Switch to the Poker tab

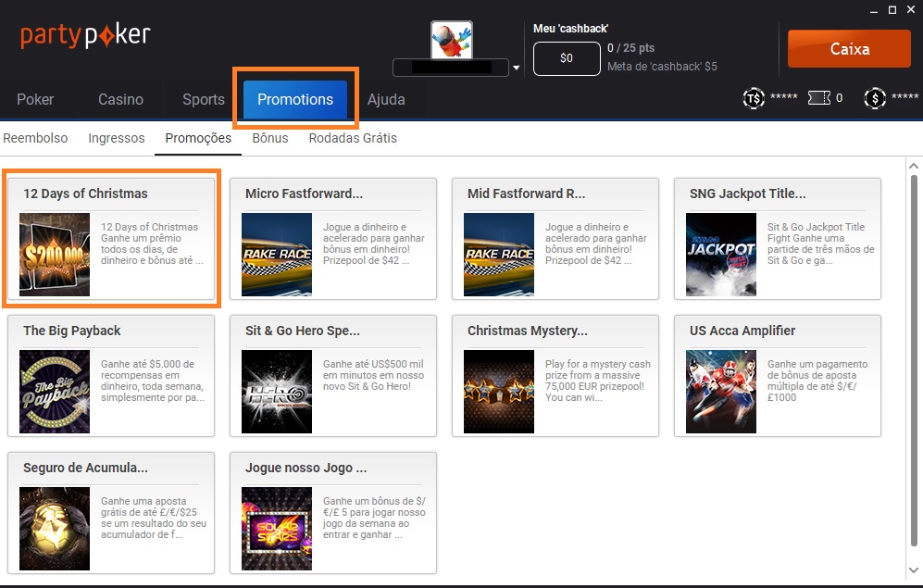[35, 99]
